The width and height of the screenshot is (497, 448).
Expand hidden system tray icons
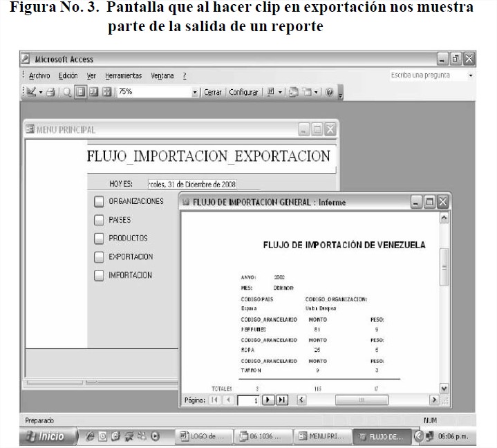(x=419, y=436)
